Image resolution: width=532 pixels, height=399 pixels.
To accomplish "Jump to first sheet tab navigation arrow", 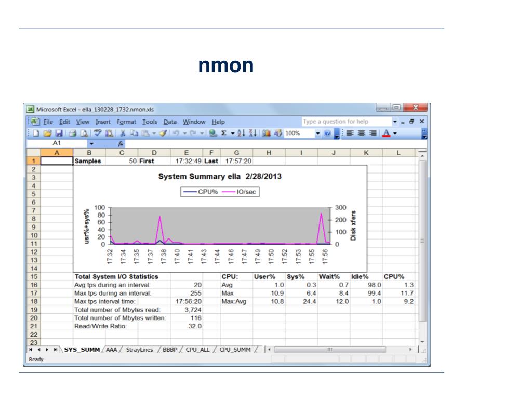I will point(30,350).
